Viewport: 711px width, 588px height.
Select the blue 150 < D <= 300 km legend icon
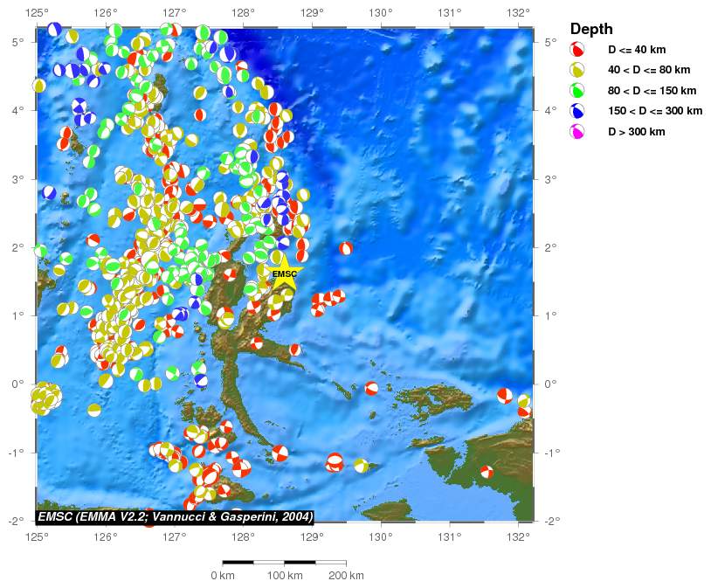pos(576,111)
